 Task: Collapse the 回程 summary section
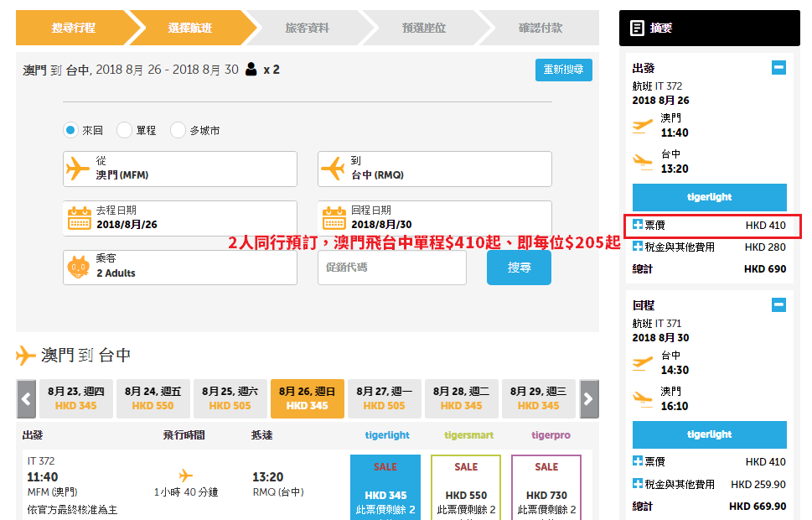coord(778,304)
